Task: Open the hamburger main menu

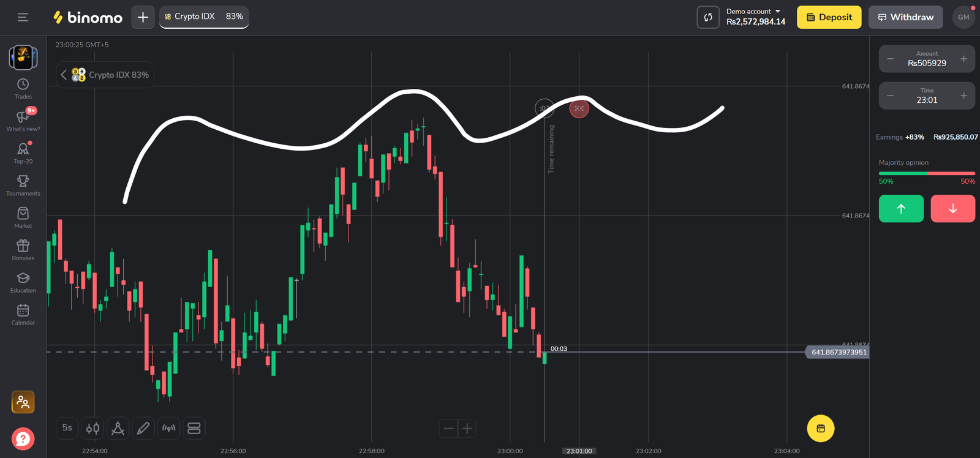Action: point(23,17)
